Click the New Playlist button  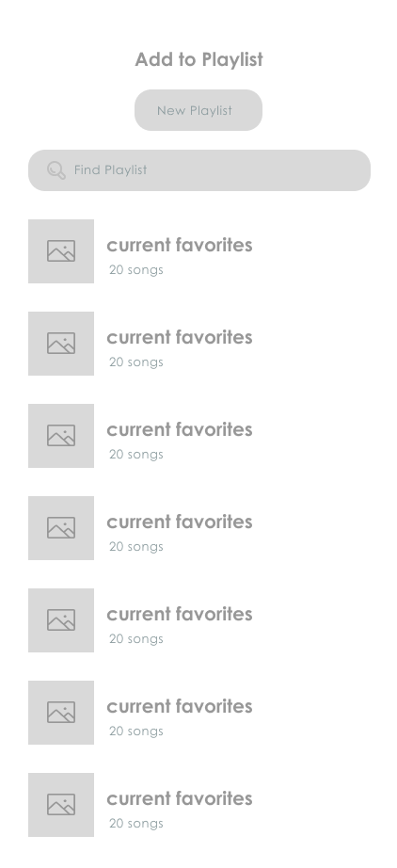[x=198, y=110]
